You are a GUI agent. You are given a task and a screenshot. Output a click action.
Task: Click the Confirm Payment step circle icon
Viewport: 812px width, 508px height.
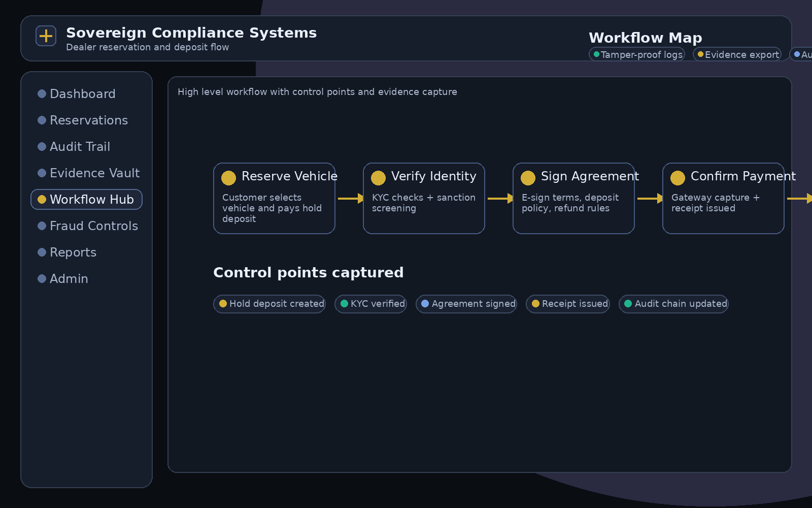coord(678,178)
